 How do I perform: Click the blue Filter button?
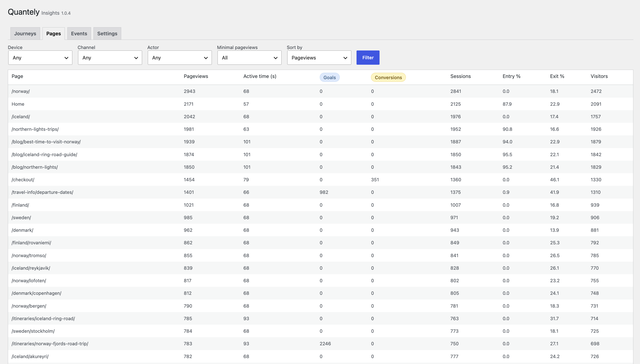tap(368, 58)
